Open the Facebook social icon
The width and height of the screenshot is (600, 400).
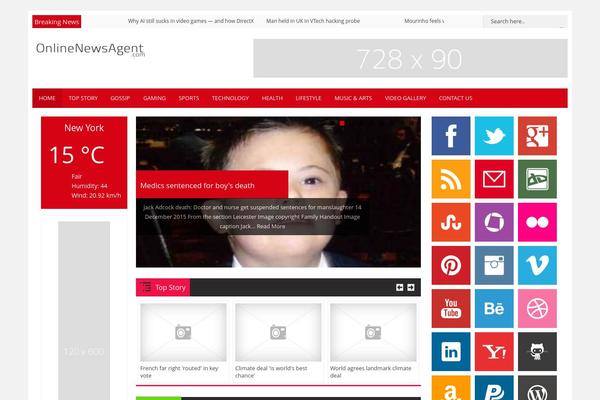point(451,136)
